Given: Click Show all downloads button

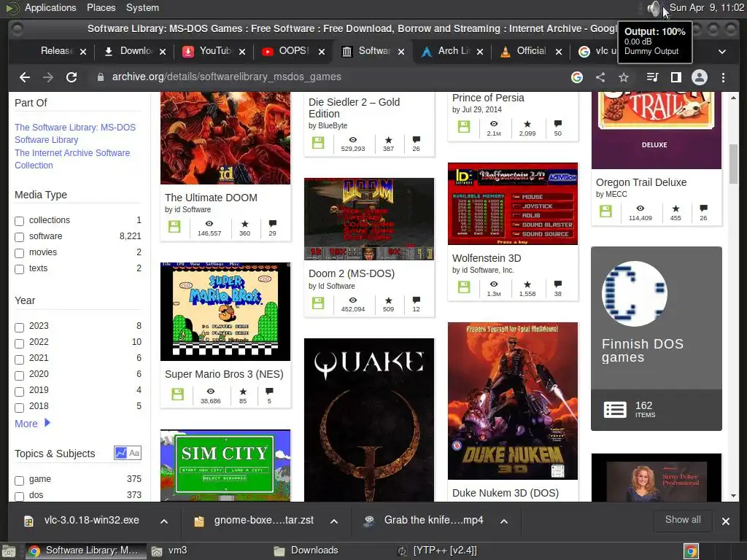Looking at the screenshot, I should point(683,519).
